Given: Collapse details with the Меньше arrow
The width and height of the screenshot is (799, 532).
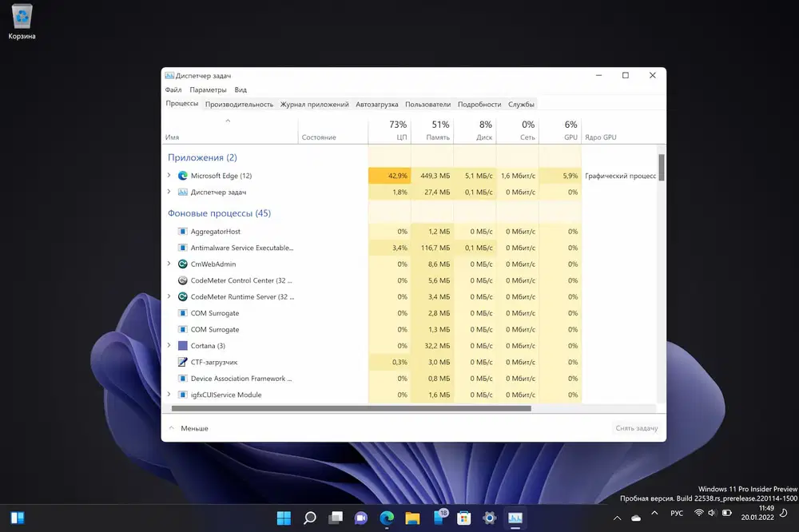Looking at the screenshot, I should point(172,428).
